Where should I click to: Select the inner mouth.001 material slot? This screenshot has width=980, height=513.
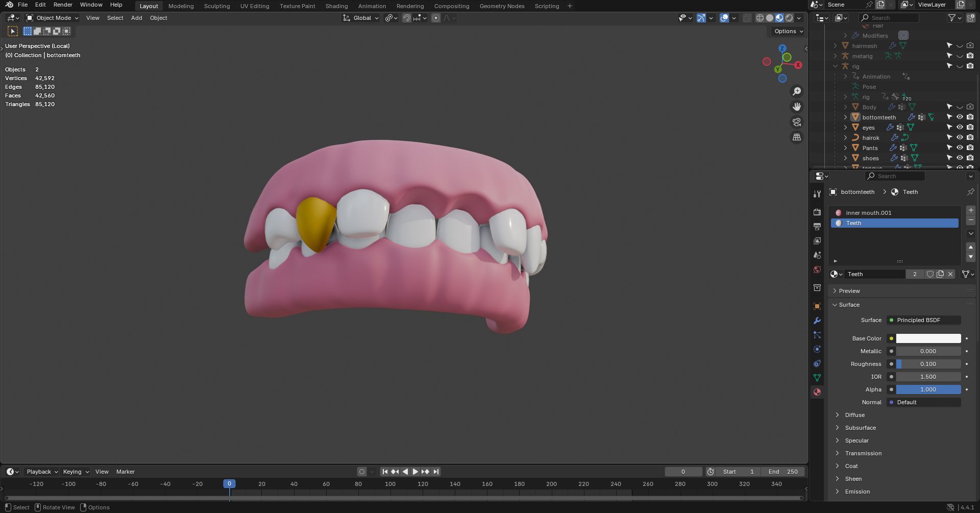868,213
